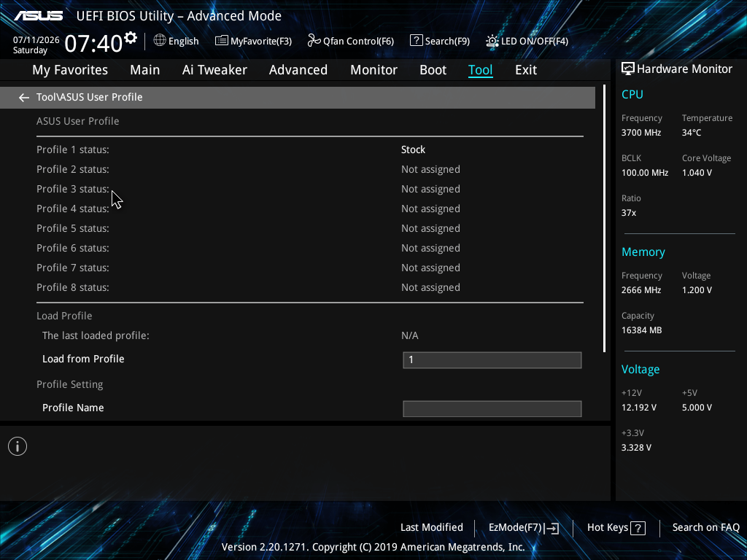Click Profile 6 status label
Viewport: 747px width, 560px height.
point(73,248)
